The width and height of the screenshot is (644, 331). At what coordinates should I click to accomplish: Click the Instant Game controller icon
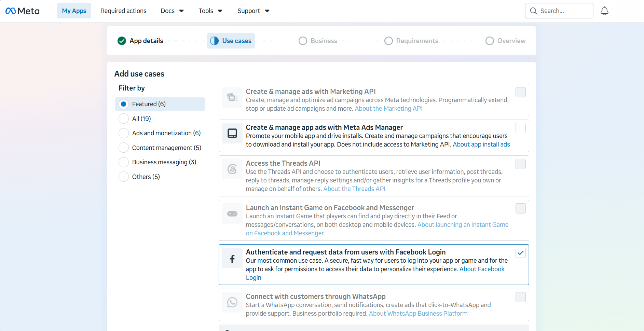click(x=232, y=213)
